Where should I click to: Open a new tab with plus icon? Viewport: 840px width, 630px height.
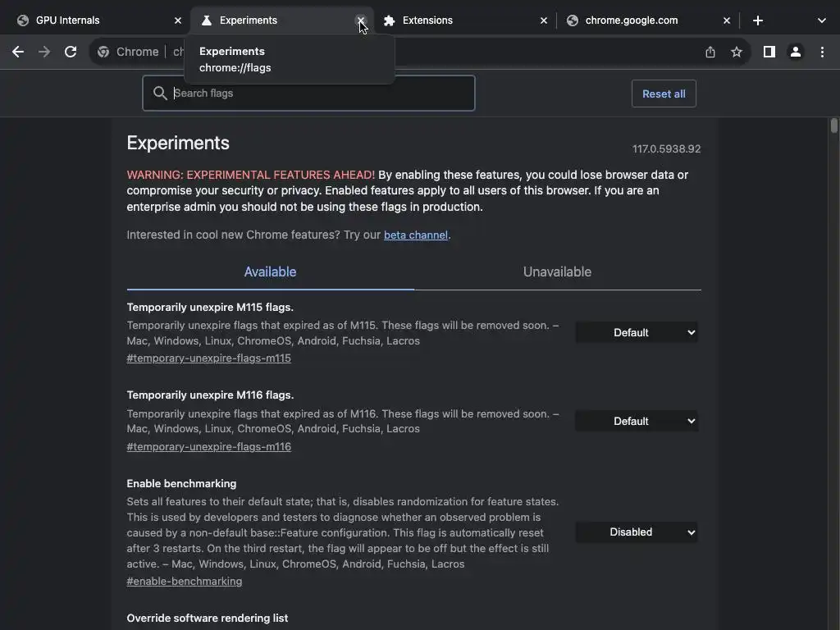point(758,21)
